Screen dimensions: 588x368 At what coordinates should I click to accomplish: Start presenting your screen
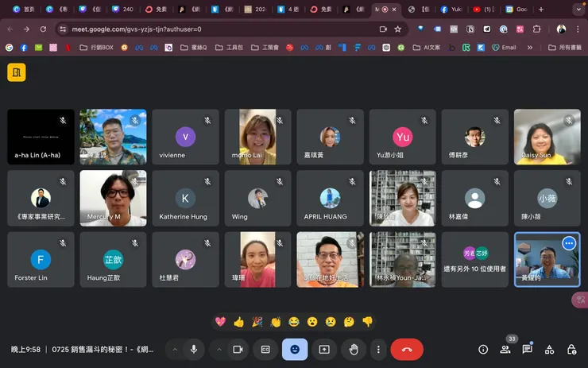324,349
